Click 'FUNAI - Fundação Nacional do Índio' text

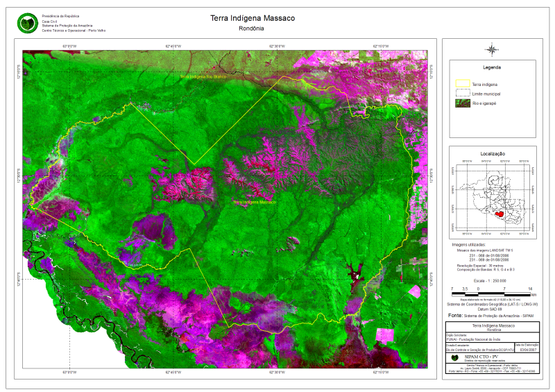(x=473, y=339)
